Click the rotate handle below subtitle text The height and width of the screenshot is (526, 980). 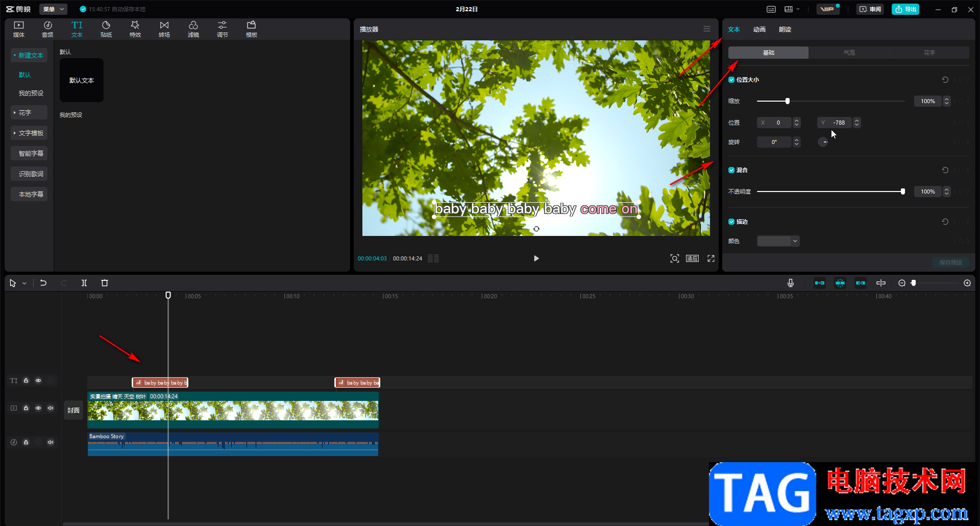tap(536, 229)
